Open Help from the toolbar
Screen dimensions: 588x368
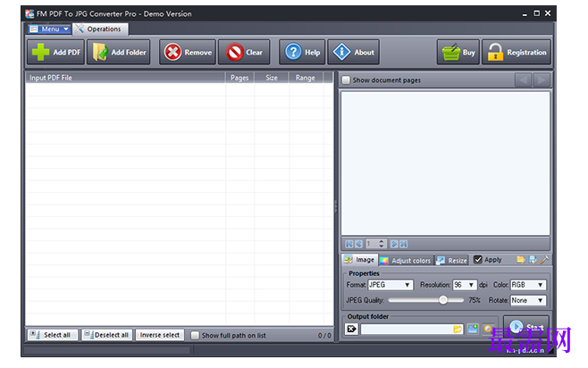coord(302,52)
